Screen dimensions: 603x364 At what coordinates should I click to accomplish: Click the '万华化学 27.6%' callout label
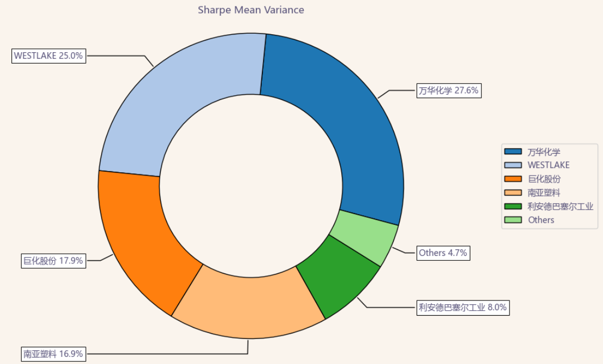pos(449,90)
